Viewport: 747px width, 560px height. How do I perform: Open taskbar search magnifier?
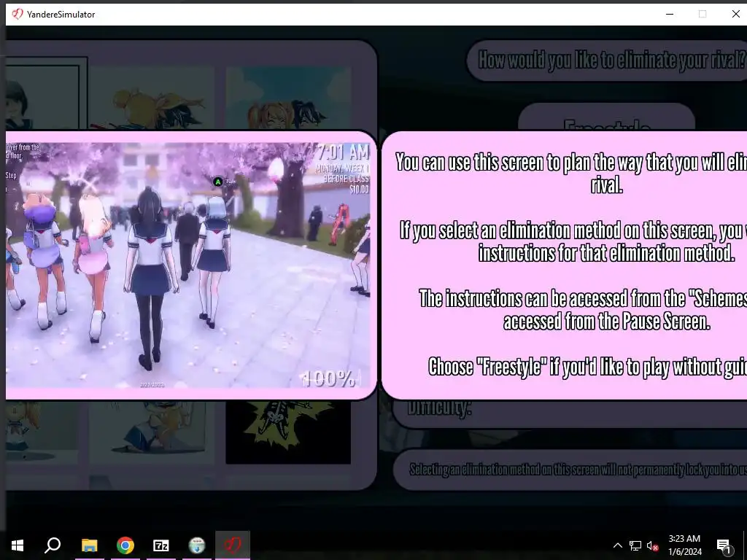tap(53, 545)
